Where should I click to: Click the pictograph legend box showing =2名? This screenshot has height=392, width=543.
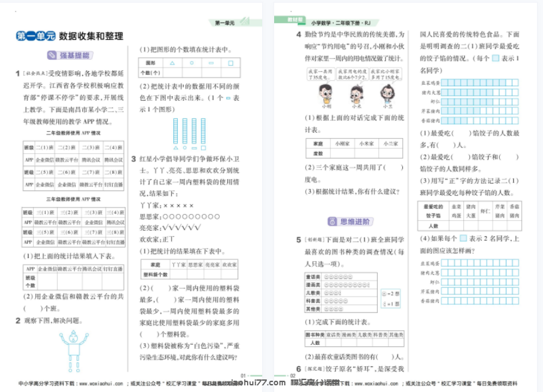click(390, 298)
